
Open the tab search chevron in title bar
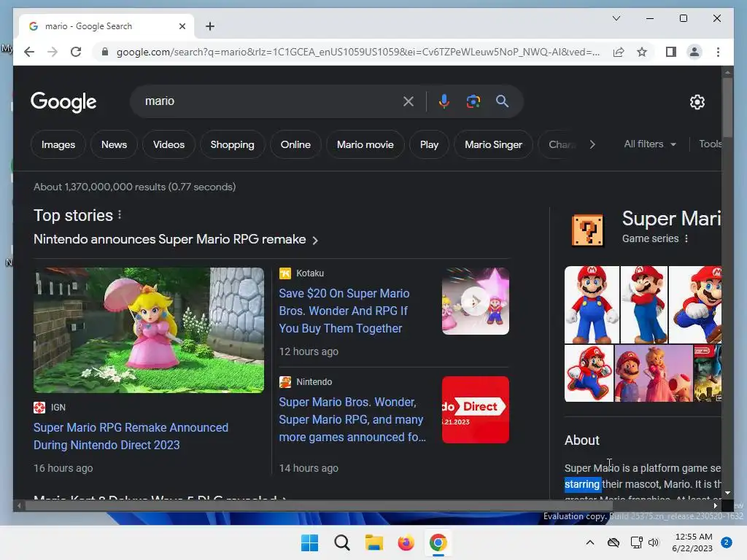tap(616, 18)
